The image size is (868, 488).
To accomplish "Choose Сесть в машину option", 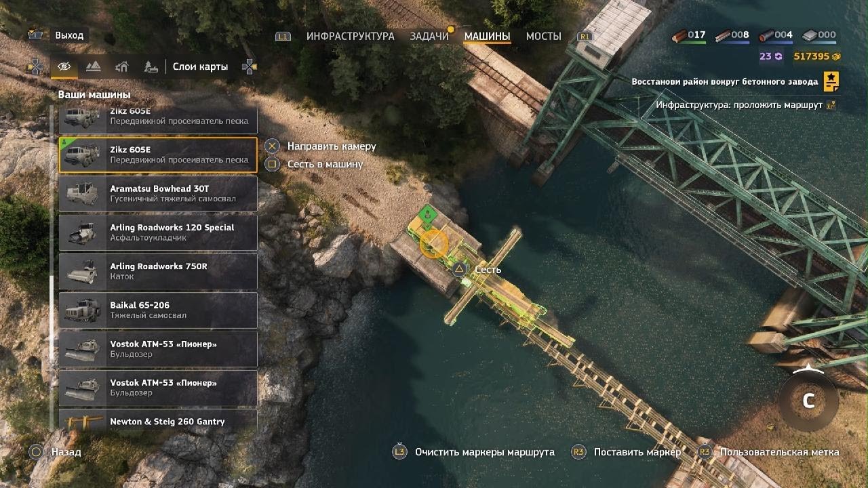I will [x=325, y=164].
